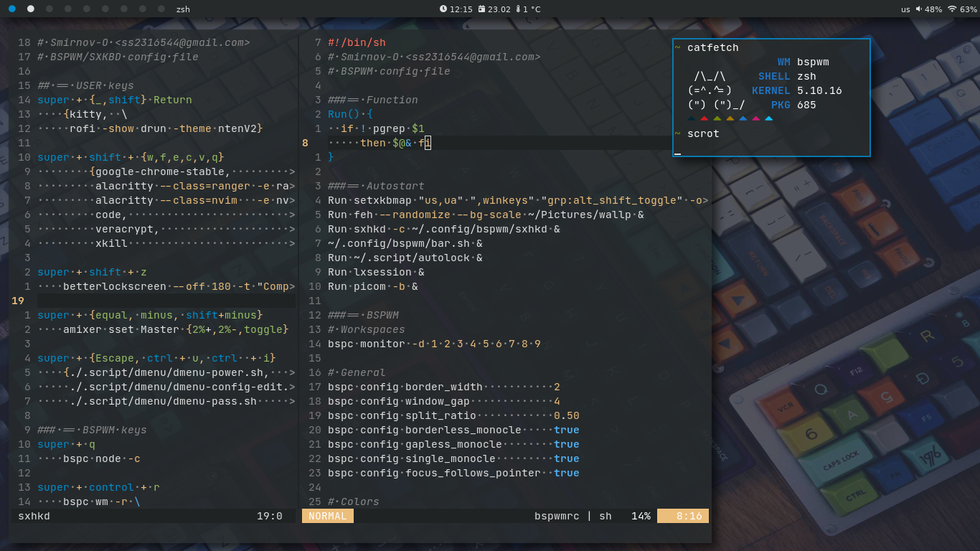980x551 pixels.
Task: Mute audio via the speaker volume icon
Action: (918, 9)
